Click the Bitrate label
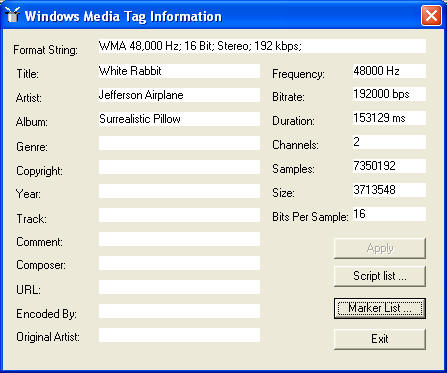447x373 pixels. tap(288, 97)
